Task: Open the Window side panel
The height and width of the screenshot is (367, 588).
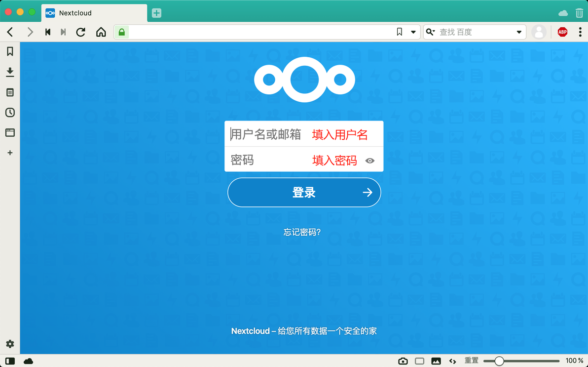Action: tap(10, 132)
